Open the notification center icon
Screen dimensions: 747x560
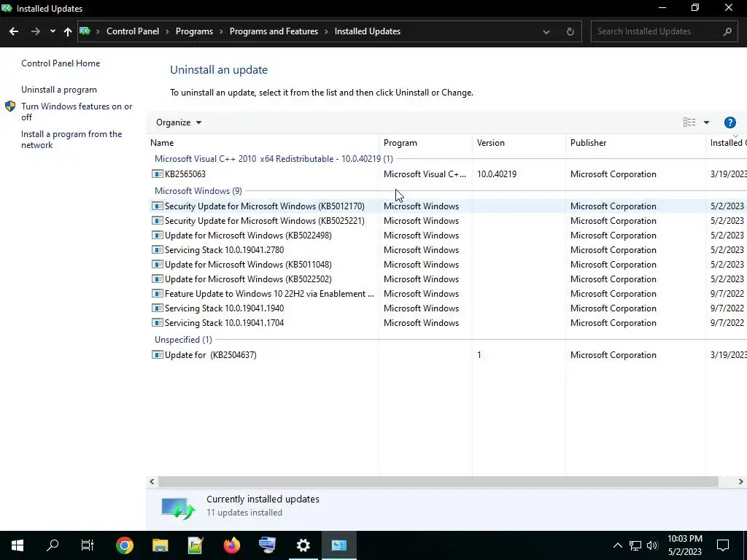click(x=723, y=545)
